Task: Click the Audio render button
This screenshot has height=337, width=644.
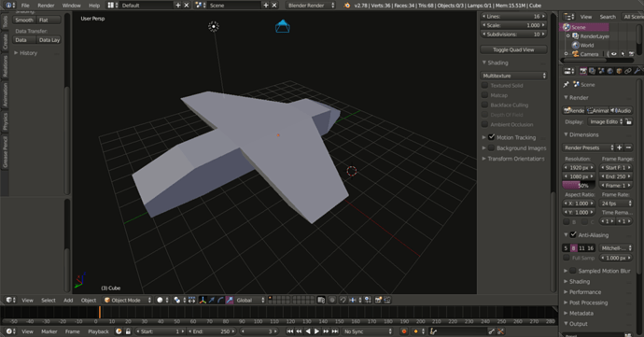Action: pyautogui.click(x=621, y=110)
